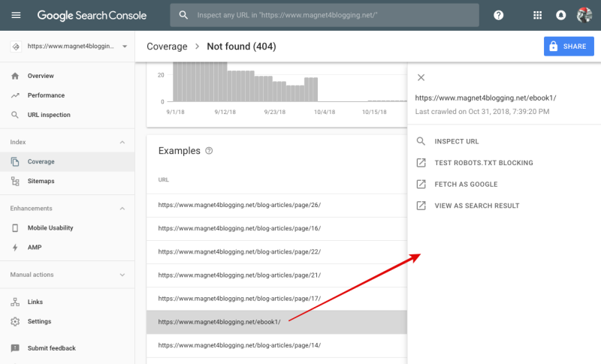601x364 pixels.
Task: Select the blog-articles/page/14/ row
Action: pyautogui.click(x=276, y=345)
